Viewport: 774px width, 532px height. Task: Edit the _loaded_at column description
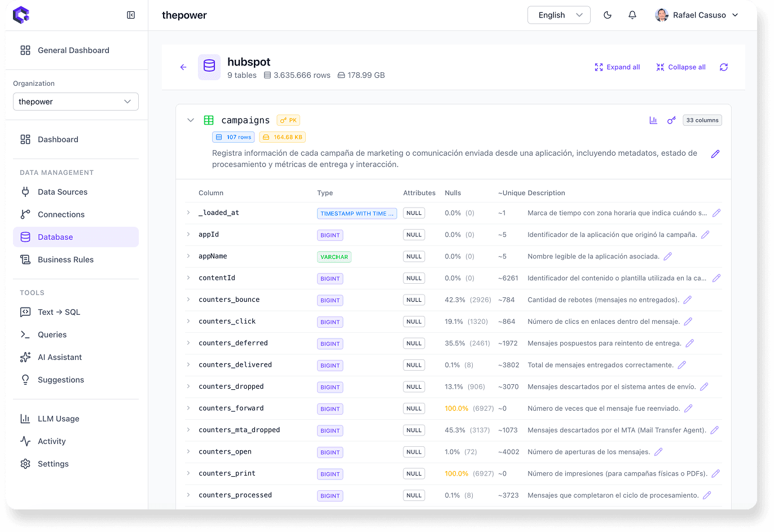click(716, 213)
